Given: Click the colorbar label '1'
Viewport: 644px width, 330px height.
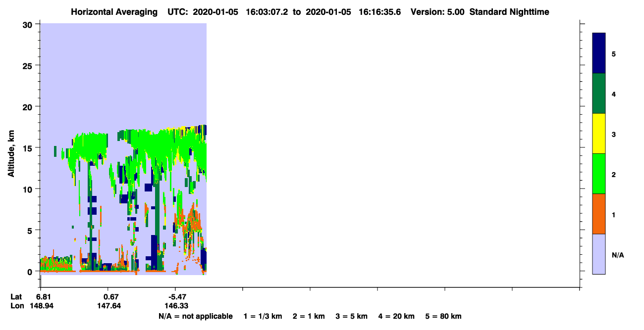Looking at the screenshot, I should 614,215.
